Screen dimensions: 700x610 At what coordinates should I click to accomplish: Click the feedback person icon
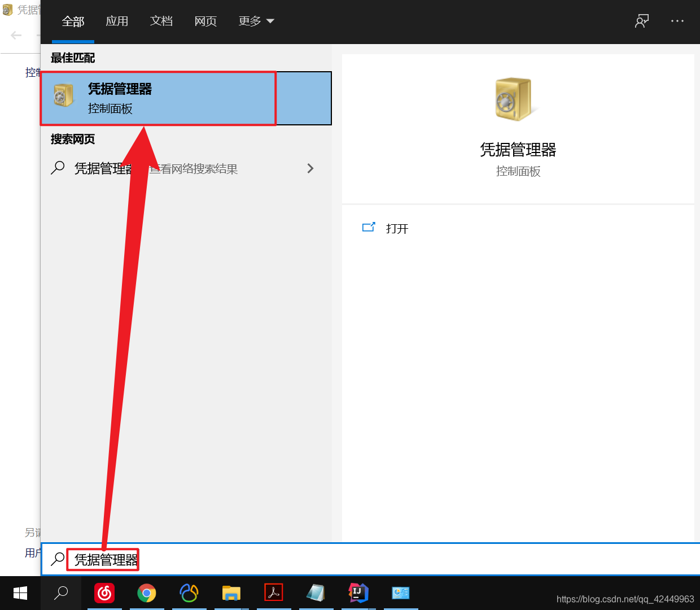pos(642,21)
